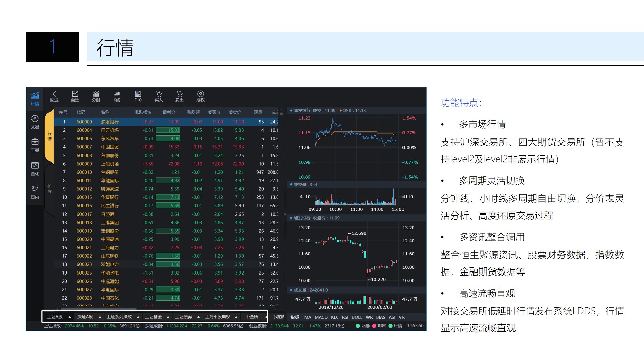Select the 工具 sidebar tab

[35, 146]
